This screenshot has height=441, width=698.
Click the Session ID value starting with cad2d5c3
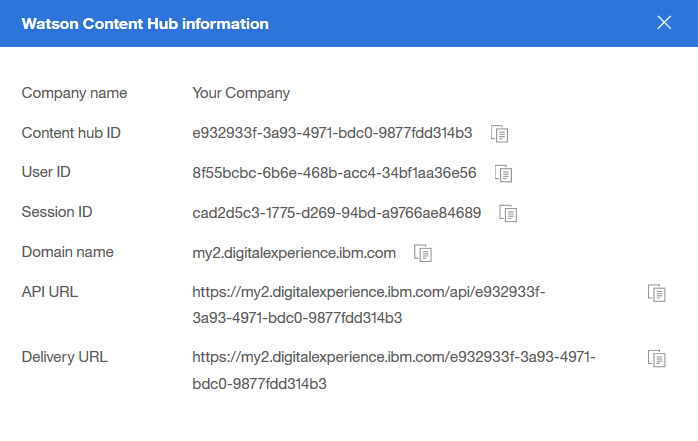click(x=337, y=213)
